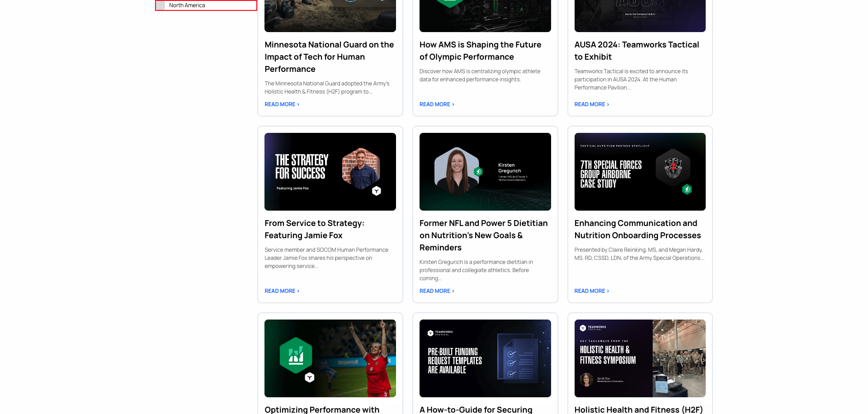This screenshot has width=868, height=414.
Task: Expand READ MORE on the Olympic Performance article
Action: (x=436, y=104)
